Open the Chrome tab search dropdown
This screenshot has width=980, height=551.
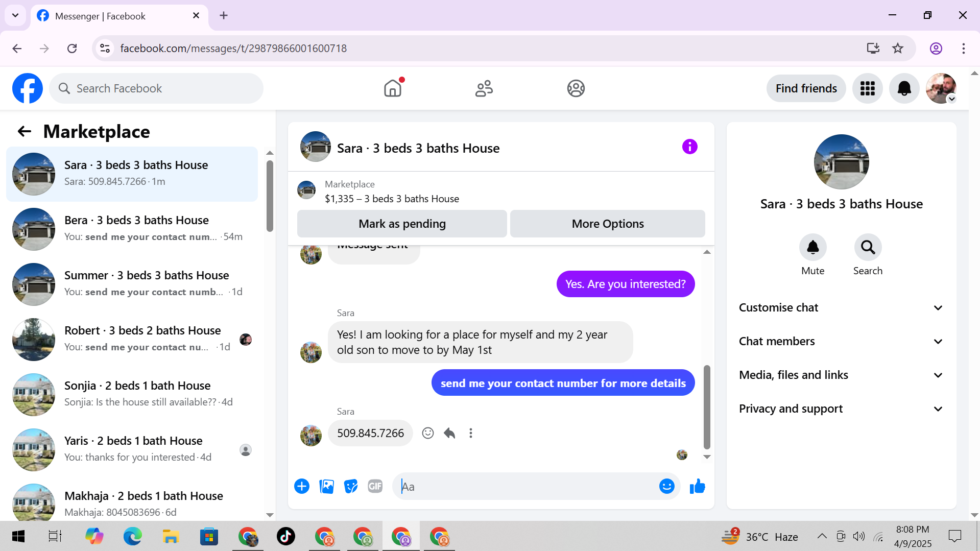tap(15, 15)
